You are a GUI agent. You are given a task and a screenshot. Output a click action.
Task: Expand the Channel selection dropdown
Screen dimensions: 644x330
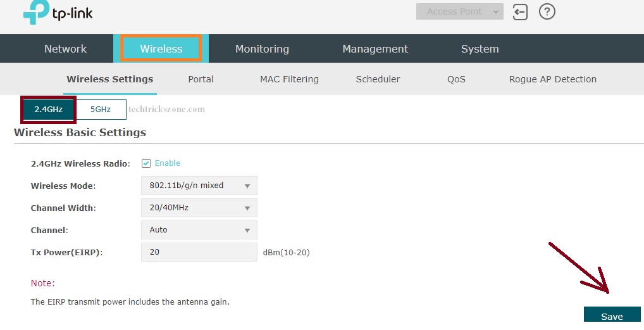click(199, 230)
